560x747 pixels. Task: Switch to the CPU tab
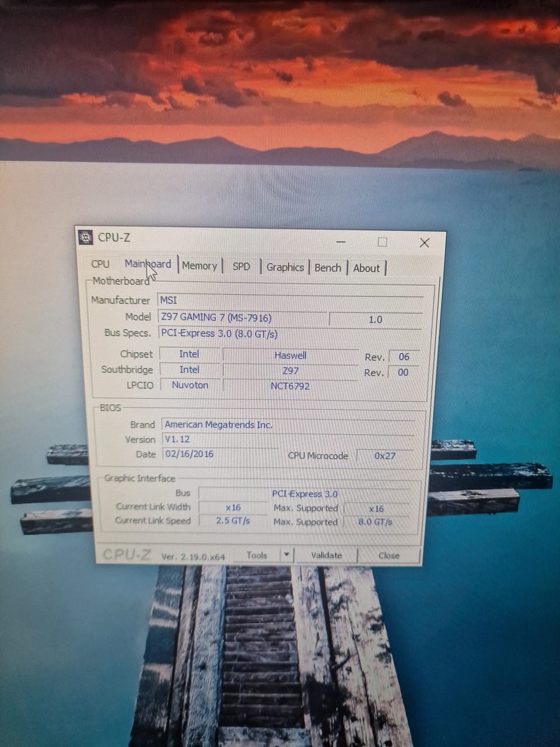tap(100, 264)
